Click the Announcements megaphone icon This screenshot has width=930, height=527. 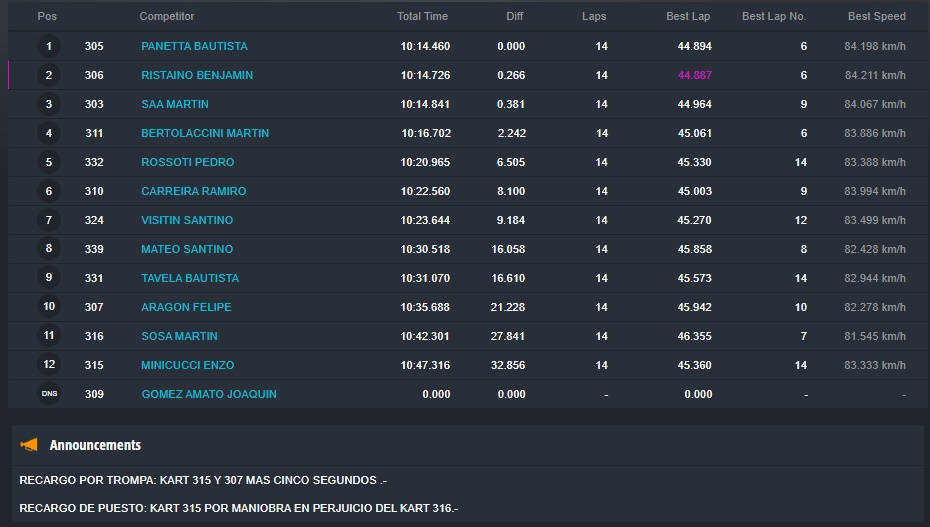click(x=29, y=445)
